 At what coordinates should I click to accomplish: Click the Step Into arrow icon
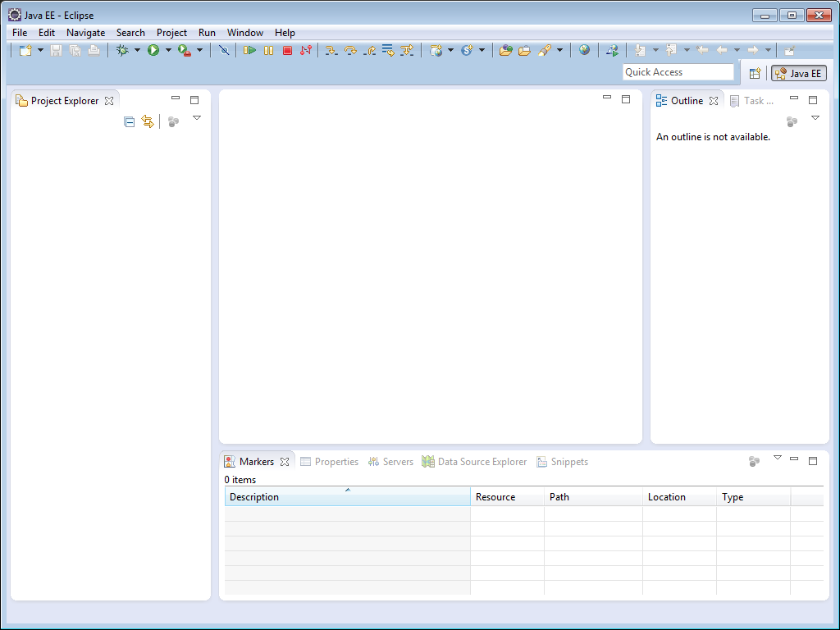pos(331,50)
